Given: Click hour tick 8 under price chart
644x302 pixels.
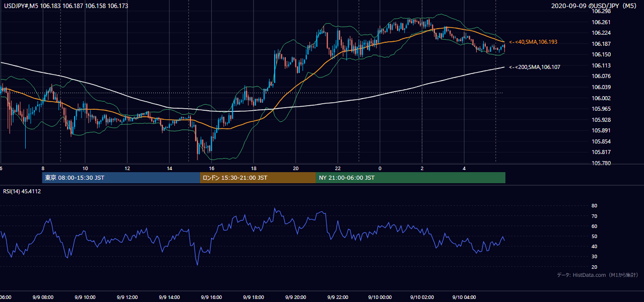Looking at the screenshot, I should 43,168.
